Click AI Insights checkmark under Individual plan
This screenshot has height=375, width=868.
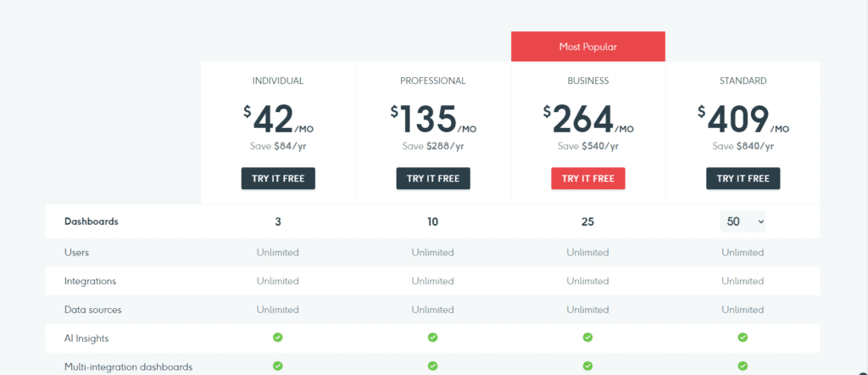[278, 338]
